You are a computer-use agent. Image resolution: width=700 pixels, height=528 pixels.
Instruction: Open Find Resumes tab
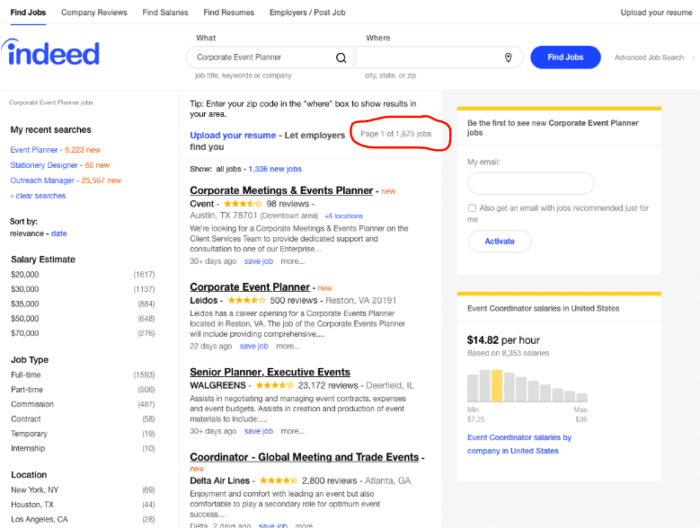tap(229, 12)
